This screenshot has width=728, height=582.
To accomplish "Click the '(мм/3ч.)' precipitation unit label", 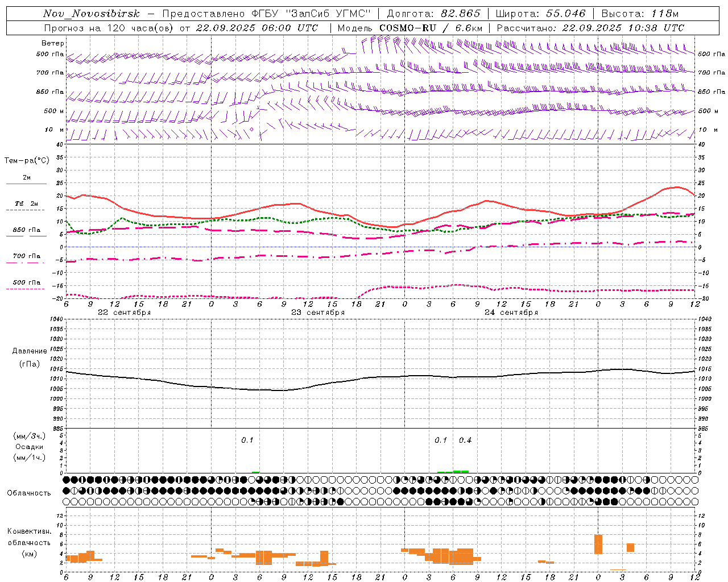I will tap(30, 436).
